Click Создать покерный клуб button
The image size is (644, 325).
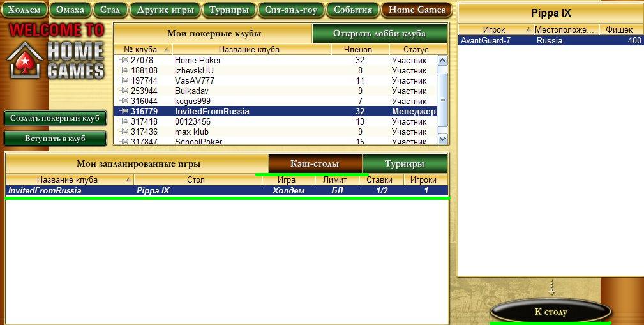coord(55,118)
